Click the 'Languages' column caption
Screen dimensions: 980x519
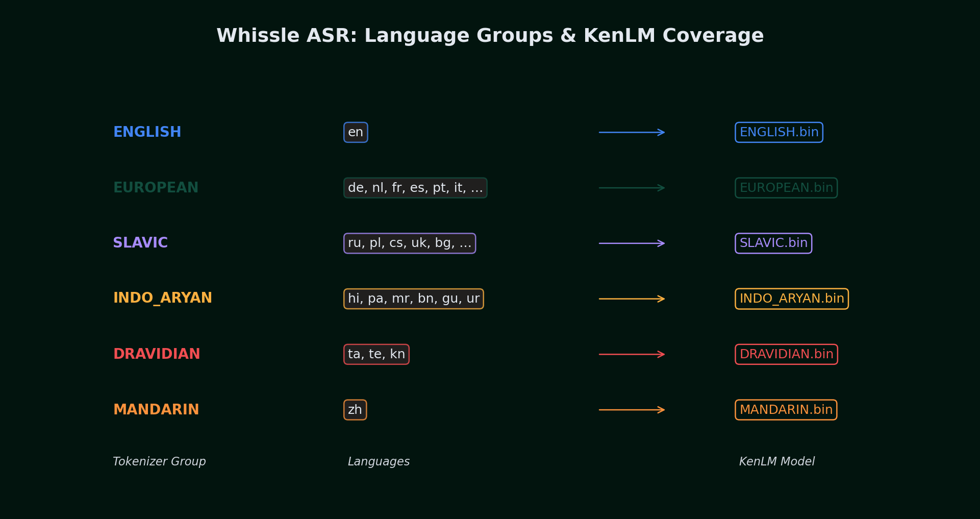click(379, 461)
